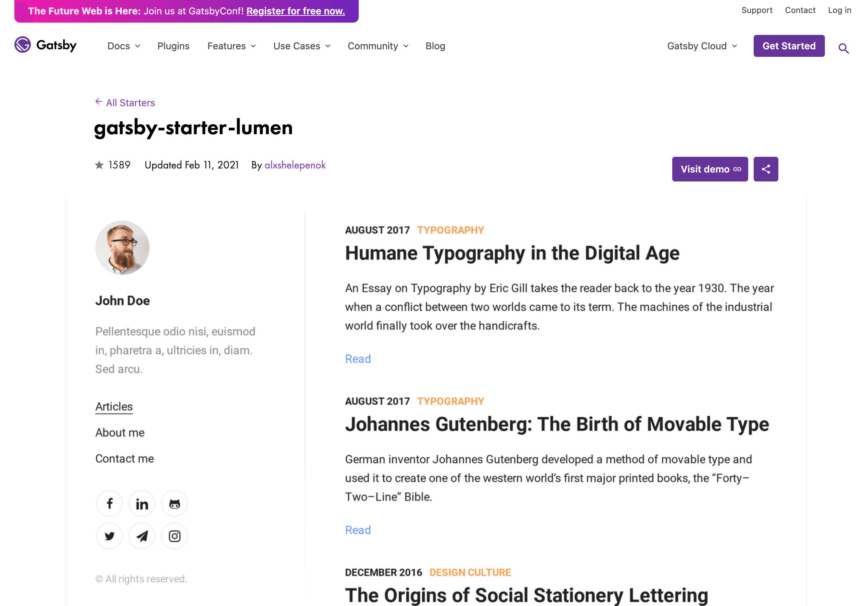Open the Blog menu item

click(x=435, y=46)
